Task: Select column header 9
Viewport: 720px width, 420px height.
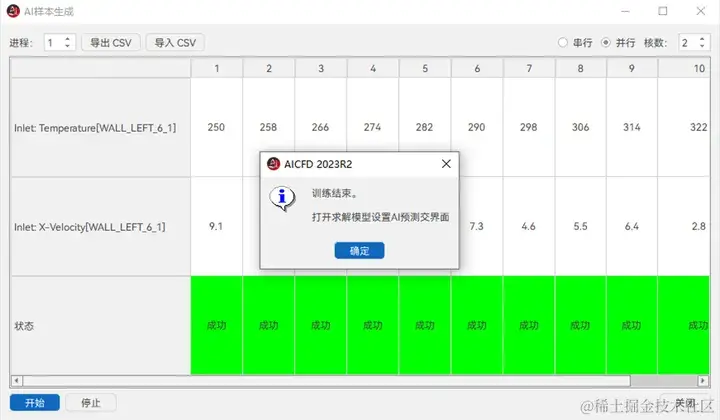Action: [632, 68]
